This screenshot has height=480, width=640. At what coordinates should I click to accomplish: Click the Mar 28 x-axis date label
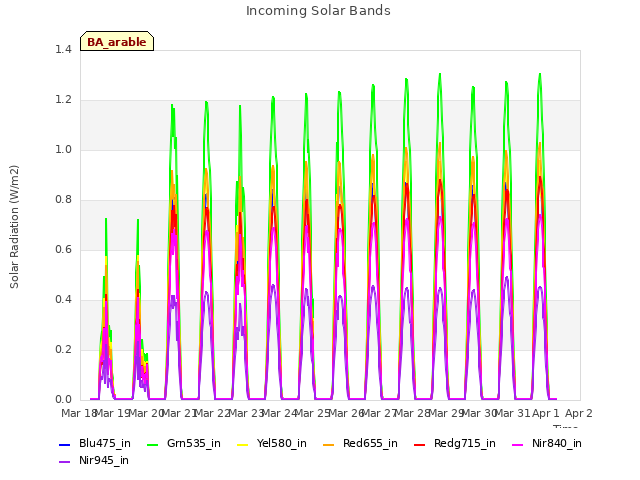(412, 414)
